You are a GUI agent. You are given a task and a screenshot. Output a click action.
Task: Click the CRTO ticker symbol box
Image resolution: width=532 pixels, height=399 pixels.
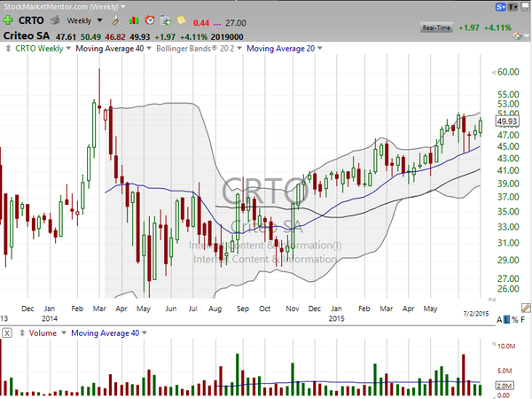31,20
